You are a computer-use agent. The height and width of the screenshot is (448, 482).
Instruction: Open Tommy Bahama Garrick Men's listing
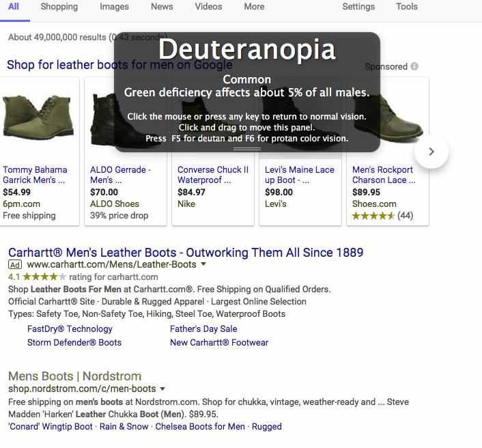point(35,175)
